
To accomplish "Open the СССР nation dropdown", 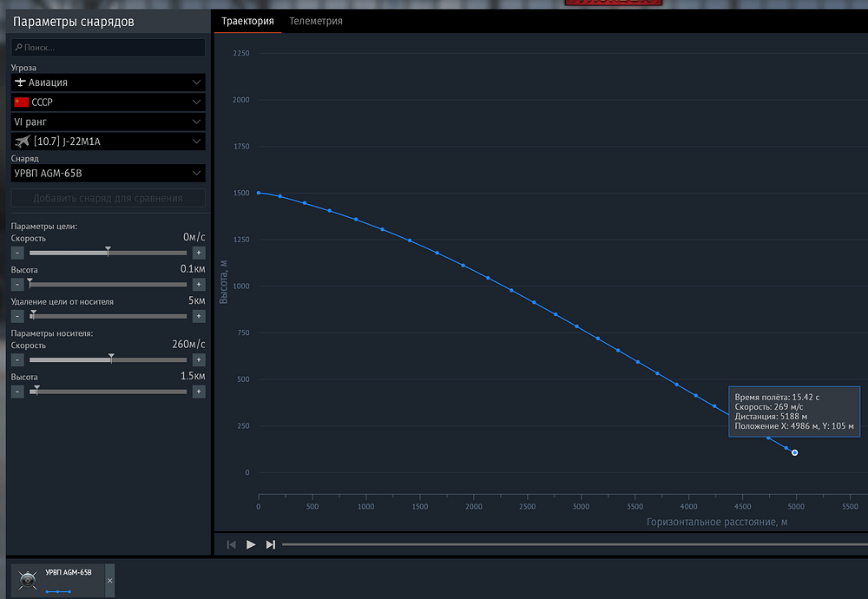I will coord(108,102).
